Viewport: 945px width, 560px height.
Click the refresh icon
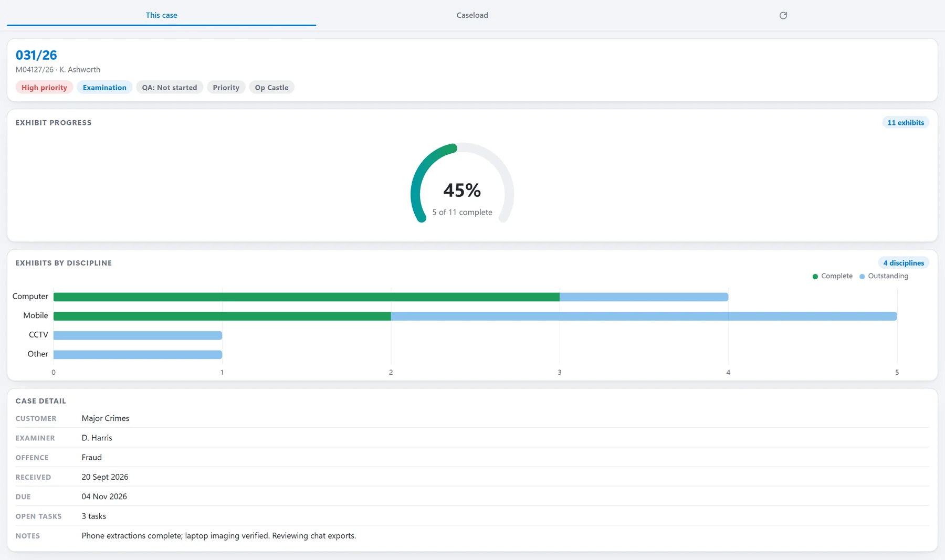[x=783, y=15]
